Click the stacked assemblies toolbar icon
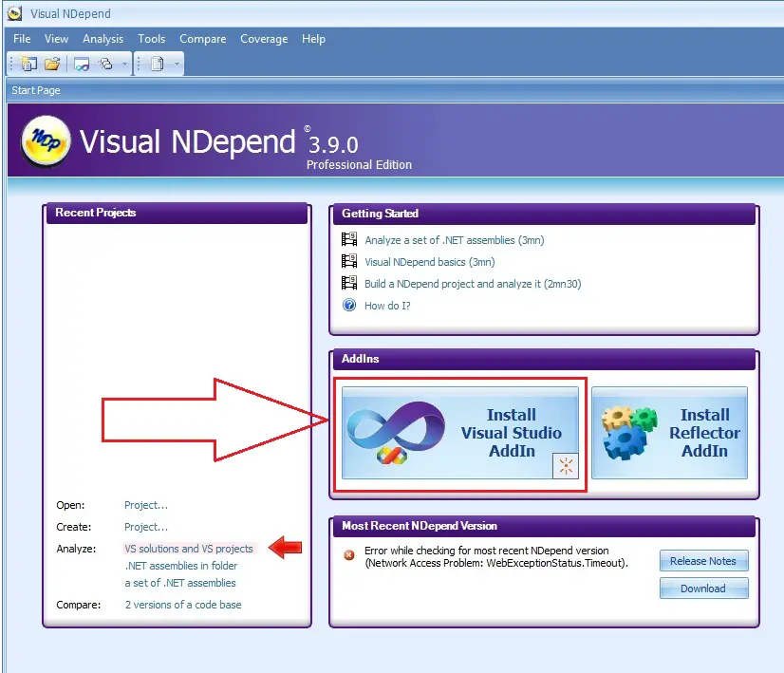784x673 pixels. (x=105, y=64)
